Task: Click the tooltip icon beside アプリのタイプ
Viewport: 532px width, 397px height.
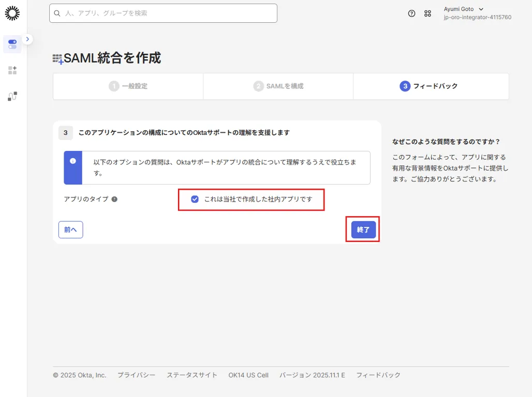Action: (x=115, y=200)
